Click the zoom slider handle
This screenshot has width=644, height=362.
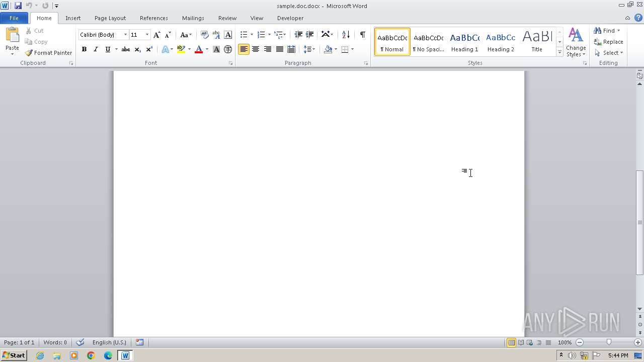(x=609, y=342)
